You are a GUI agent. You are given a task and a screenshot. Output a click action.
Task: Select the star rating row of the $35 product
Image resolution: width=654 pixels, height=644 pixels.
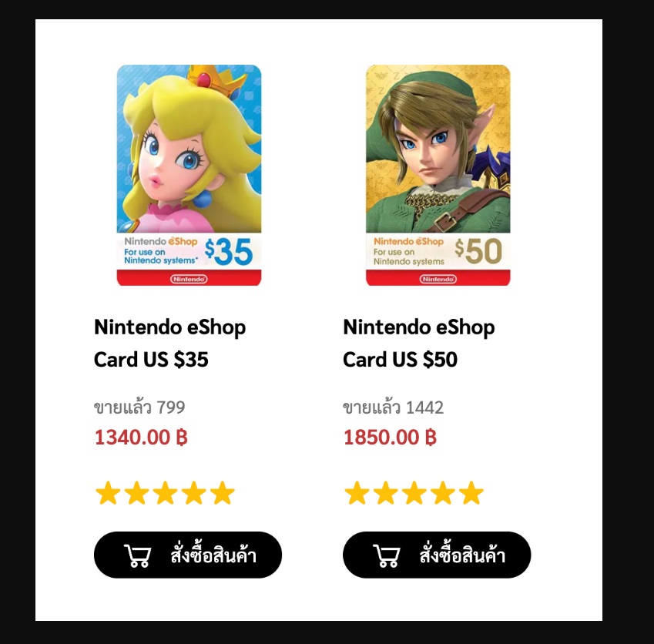pos(165,493)
